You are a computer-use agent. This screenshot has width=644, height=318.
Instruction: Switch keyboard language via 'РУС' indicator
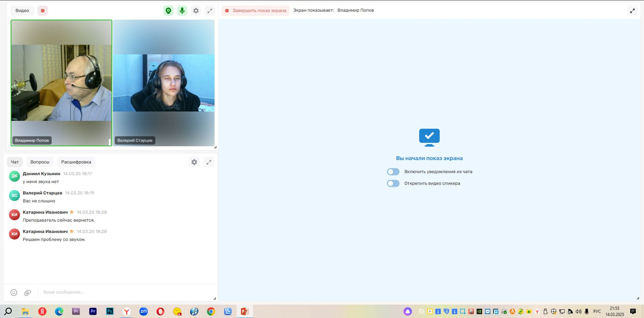coord(597,311)
